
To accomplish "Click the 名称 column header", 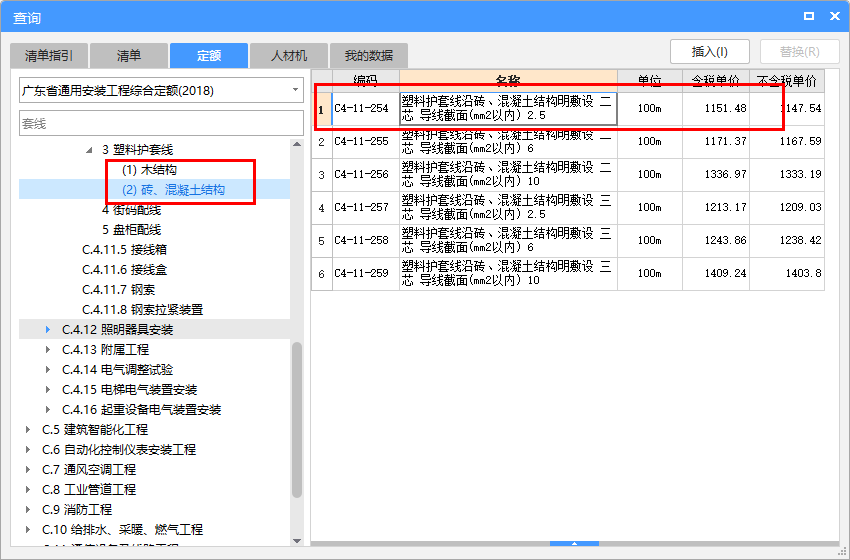I will [x=508, y=80].
